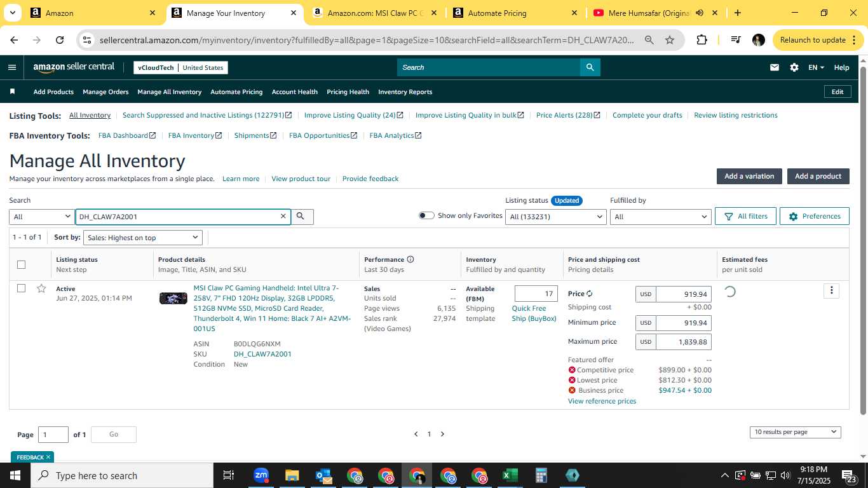868x488 pixels.
Task: Open the All filters button
Action: (745, 216)
